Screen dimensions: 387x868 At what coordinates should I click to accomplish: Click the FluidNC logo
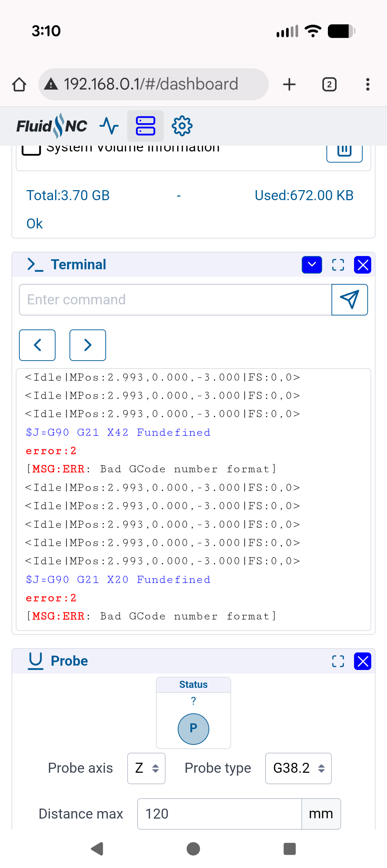coord(52,126)
